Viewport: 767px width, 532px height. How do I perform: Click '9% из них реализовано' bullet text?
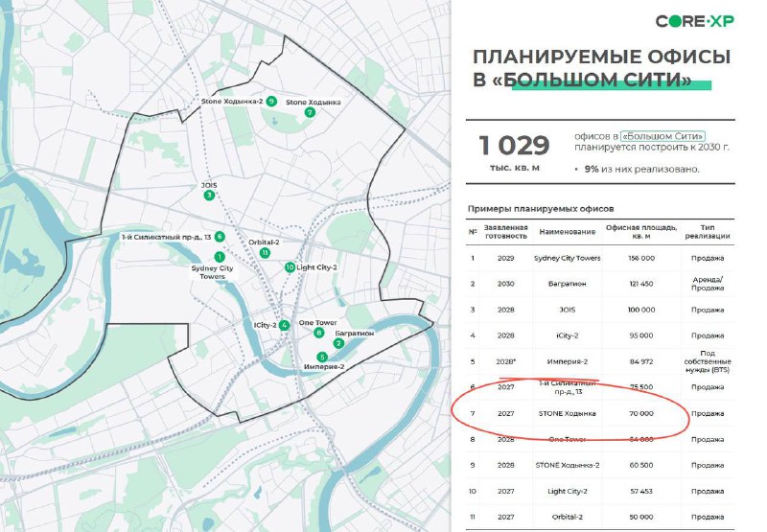coord(641,169)
